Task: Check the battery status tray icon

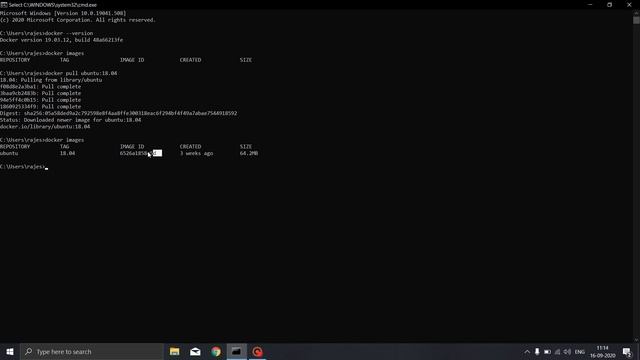Action: point(547,351)
